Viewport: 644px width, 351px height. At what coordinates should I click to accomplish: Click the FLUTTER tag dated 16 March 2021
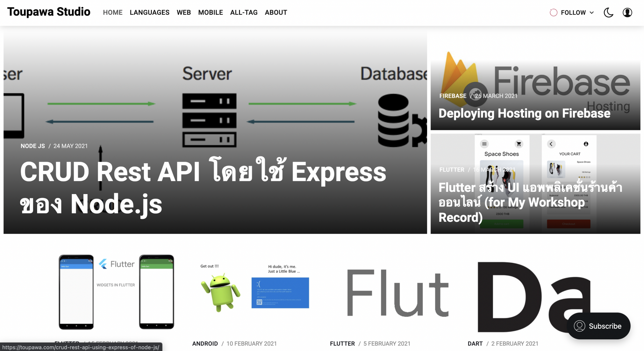pos(452,170)
